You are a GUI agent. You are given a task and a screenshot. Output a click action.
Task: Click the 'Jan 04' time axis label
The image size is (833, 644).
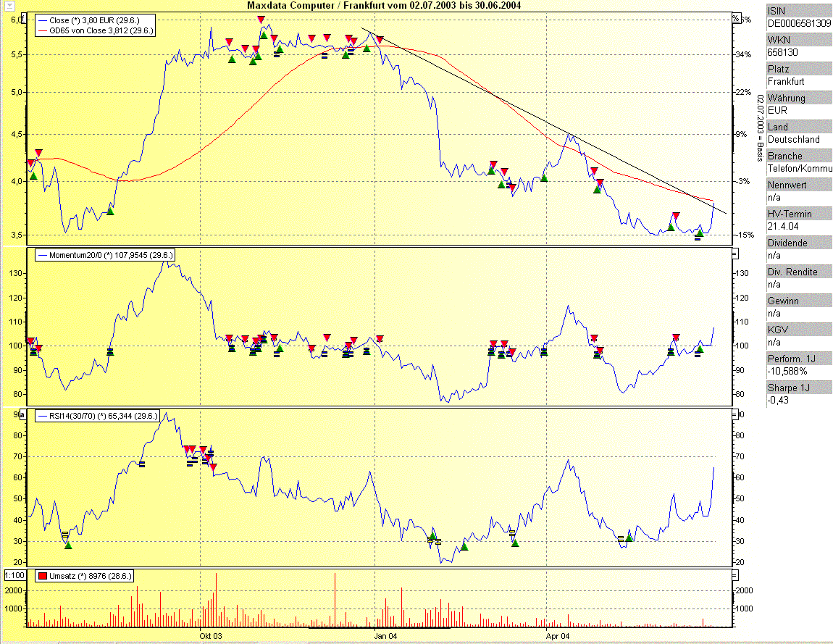coord(385,636)
